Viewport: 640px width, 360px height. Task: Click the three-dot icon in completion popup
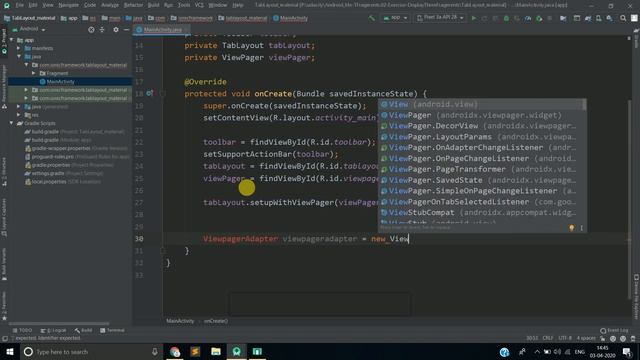tap(581, 228)
